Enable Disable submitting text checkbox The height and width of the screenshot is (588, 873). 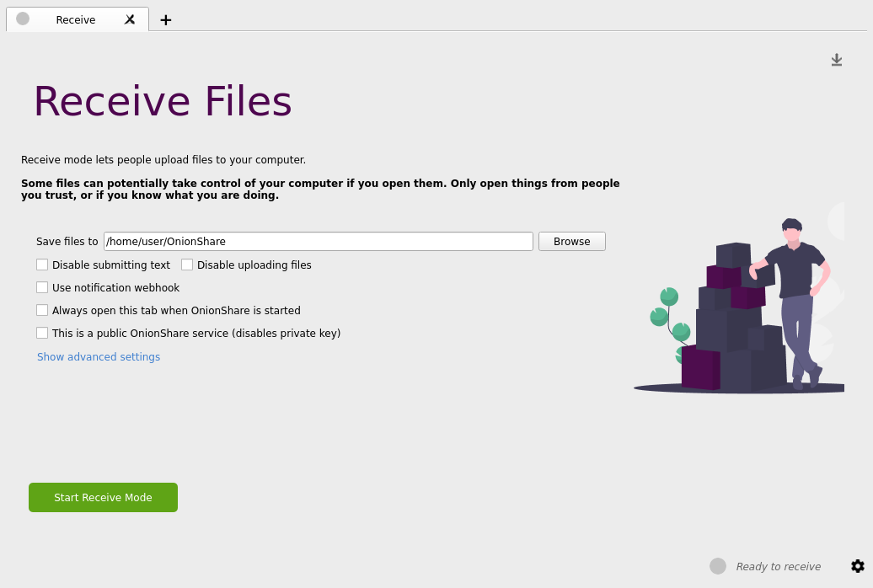pyautogui.click(x=42, y=265)
